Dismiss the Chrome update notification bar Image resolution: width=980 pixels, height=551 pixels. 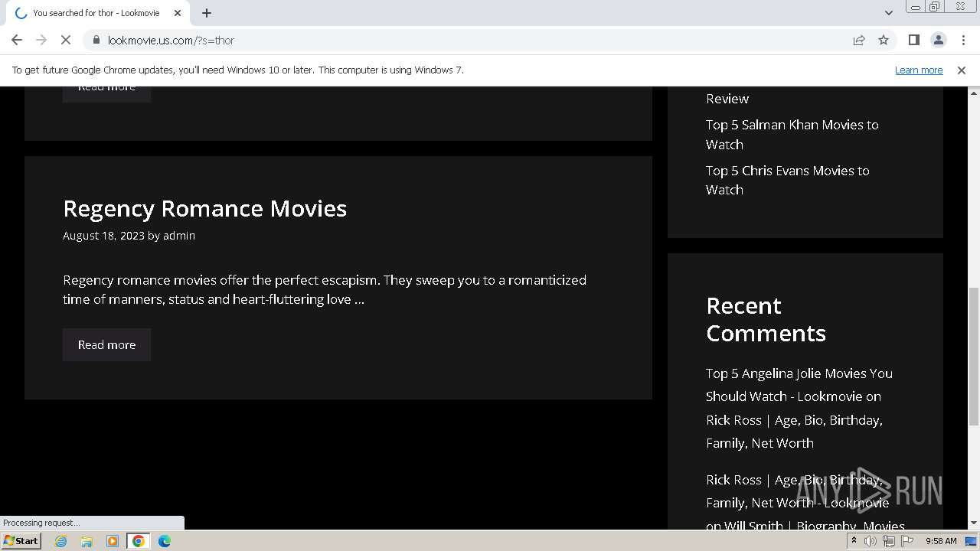(x=962, y=70)
